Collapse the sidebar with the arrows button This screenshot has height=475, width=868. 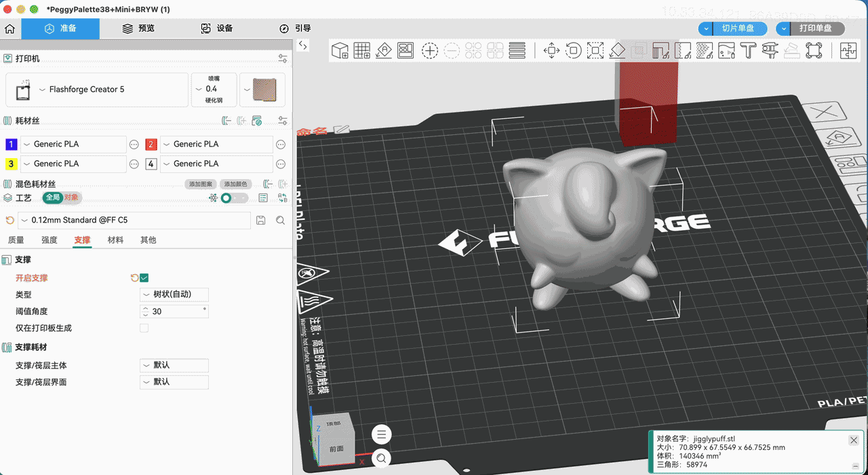tap(303, 45)
